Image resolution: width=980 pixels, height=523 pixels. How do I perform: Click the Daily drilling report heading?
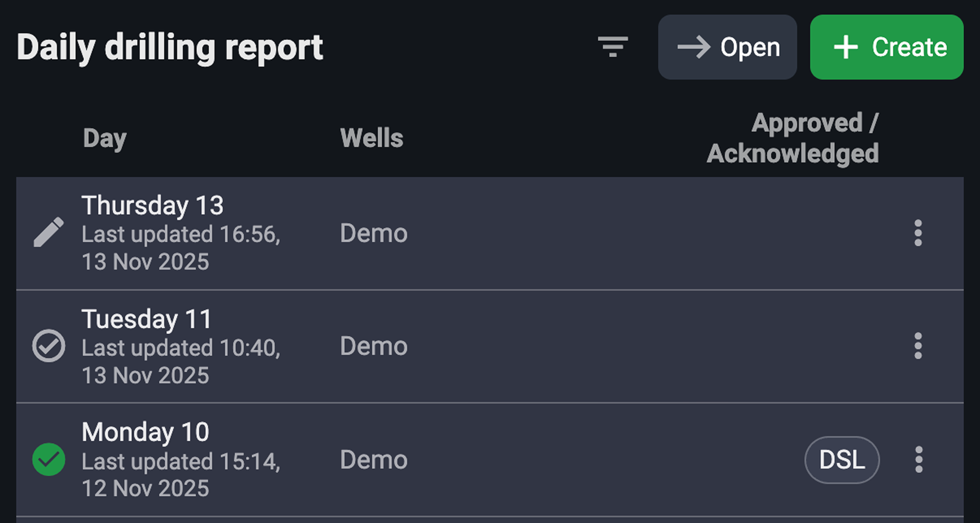170,48
